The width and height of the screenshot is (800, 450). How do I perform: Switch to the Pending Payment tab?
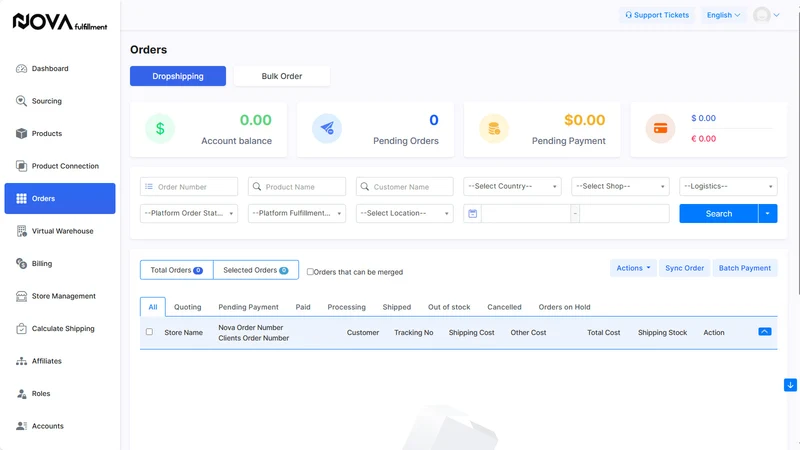pyautogui.click(x=248, y=307)
